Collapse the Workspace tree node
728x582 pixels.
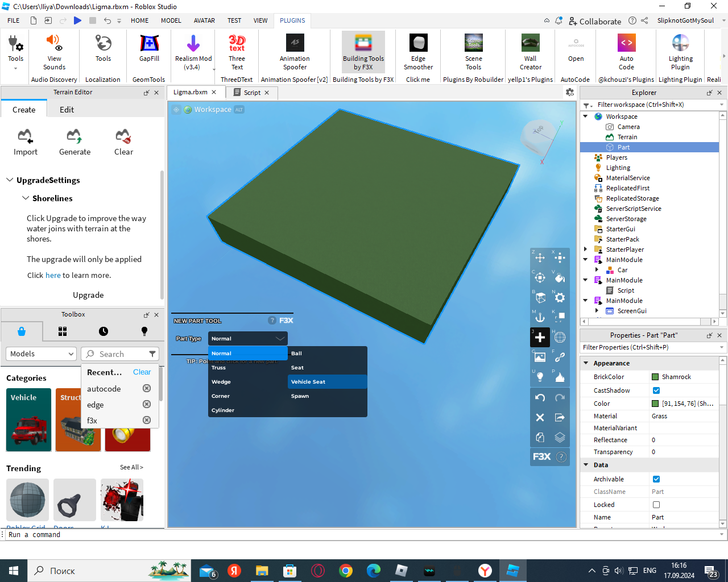[x=585, y=117]
